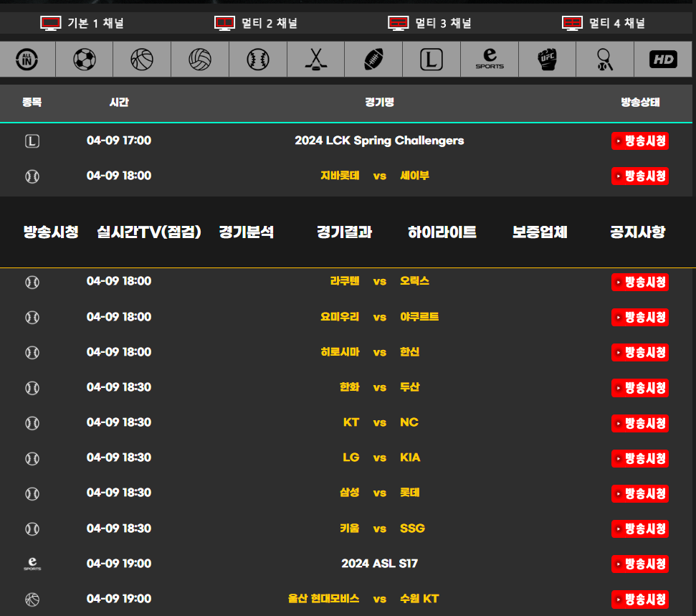
Task: Click 방송시청 for 요미우리 vs 야쿠르트
Action: click(640, 317)
